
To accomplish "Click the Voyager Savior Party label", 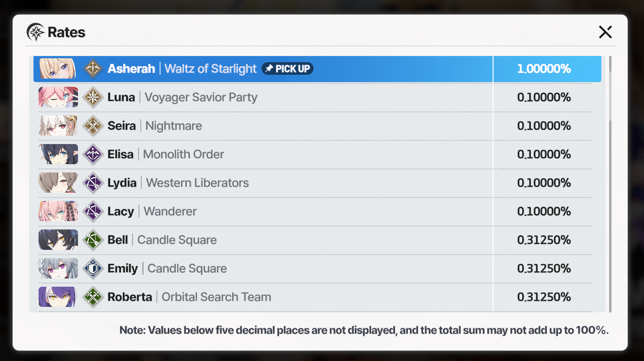I will [201, 97].
